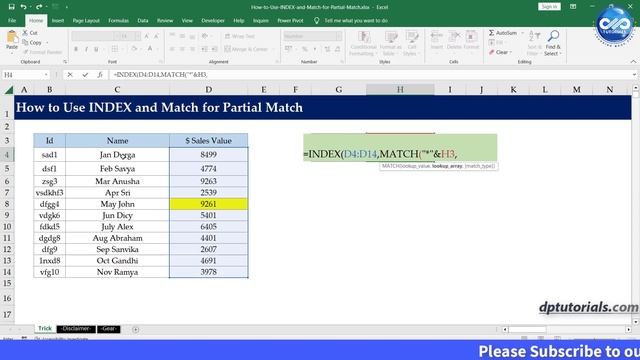Click the Tell me lightbulb icon
Screen dimensions: 640x360
(x=316, y=20)
